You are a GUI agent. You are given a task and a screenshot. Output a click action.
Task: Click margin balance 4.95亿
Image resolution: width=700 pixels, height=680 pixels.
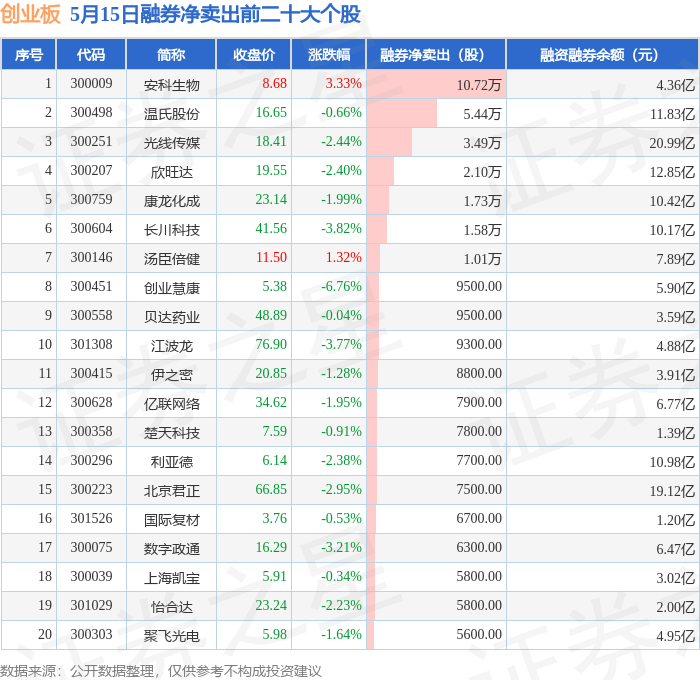(x=675, y=636)
